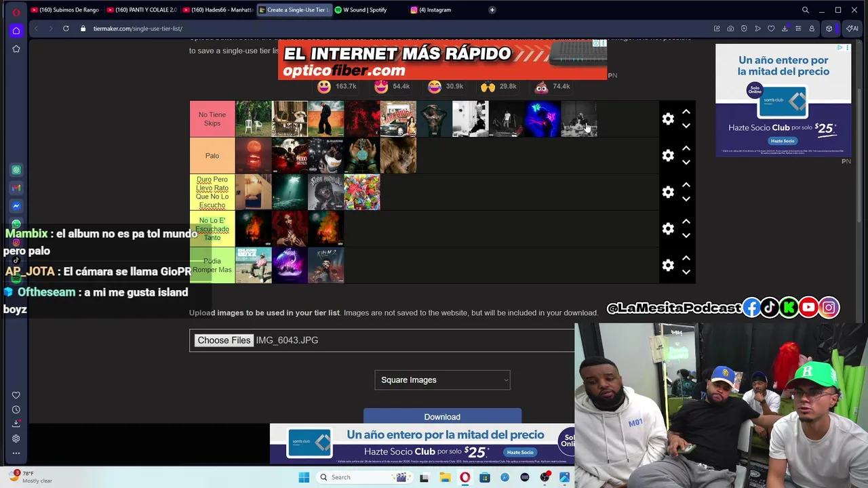Take snapshot with camera toolbar icon
The image size is (868, 488).
pyautogui.click(x=730, y=28)
